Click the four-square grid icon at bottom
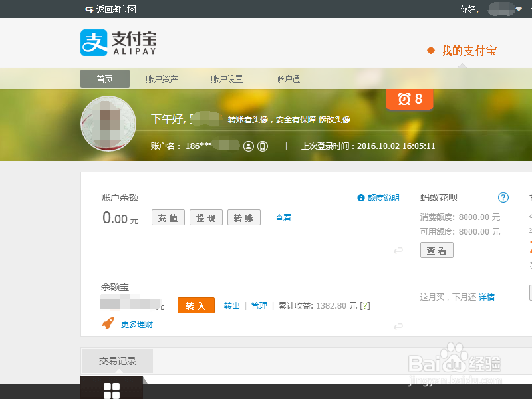532x399 pixels. 112,390
